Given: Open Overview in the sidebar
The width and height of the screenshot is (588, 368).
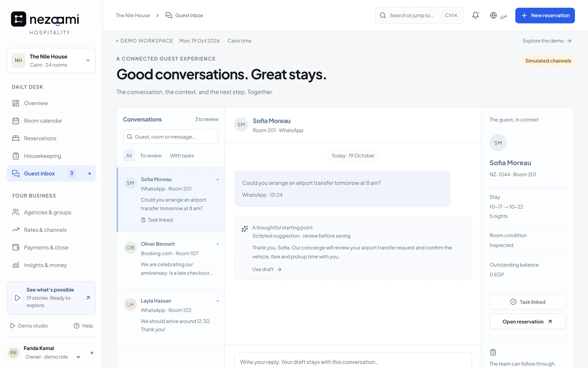Looking at the screenshot, I should [51, 103].
